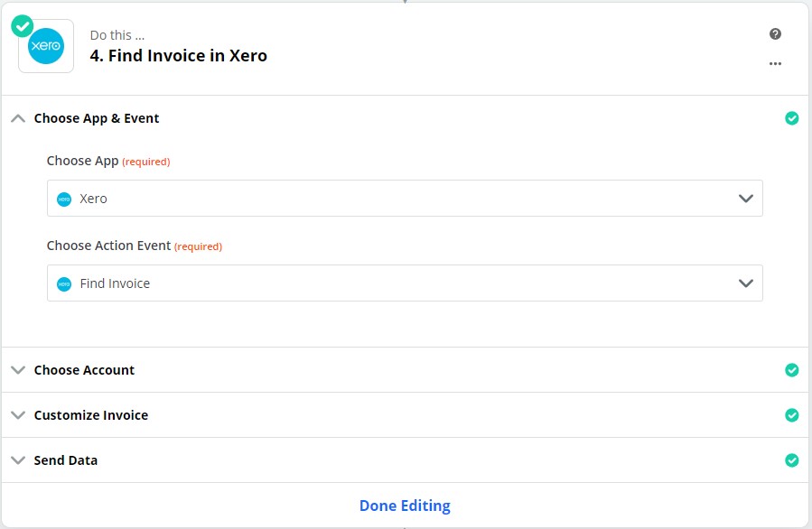Image resolution: width=812 pixels, height=529 pixels.
Task: Click the 'Do this ...' label
Action: coord(117,35)
